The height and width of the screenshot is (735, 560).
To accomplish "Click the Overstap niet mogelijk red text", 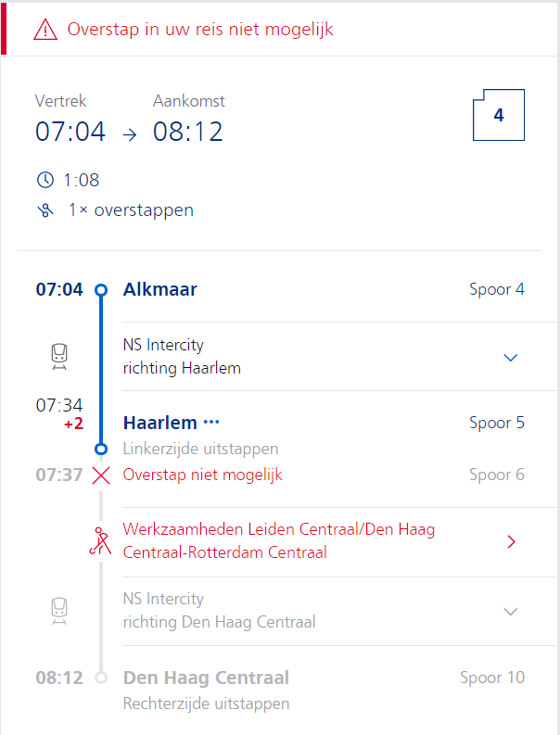I will pyautogui.click(x=203, y=475).
